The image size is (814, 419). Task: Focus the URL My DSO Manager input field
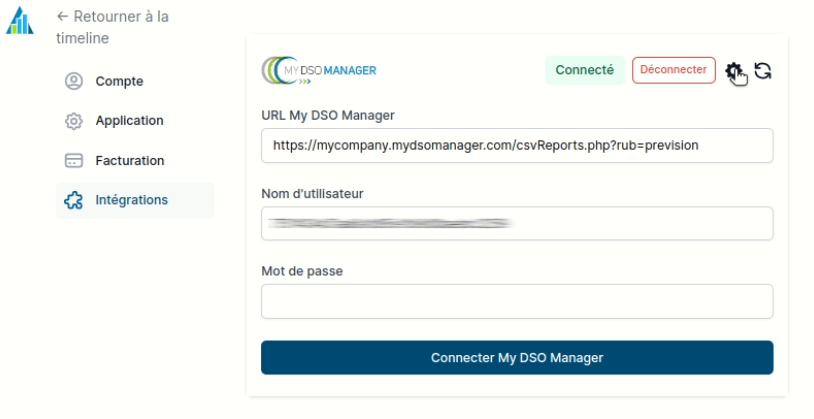(517, 145)
